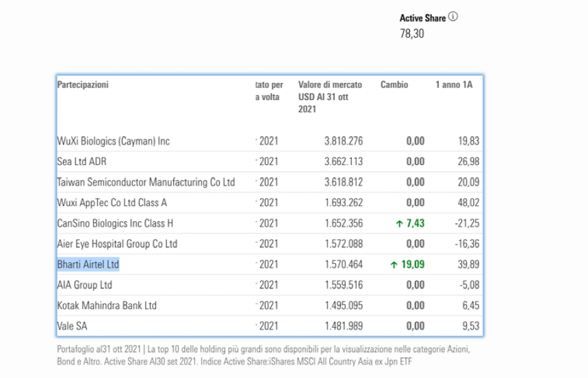The width and height of the screenshot is (588, 378).
Task: Click 1-year return 19,83
Action: coord(468,141)
